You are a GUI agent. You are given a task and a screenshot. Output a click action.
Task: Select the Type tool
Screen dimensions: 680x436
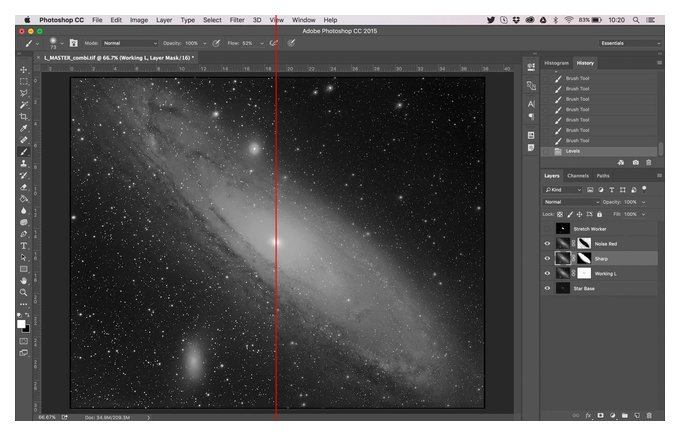click(x=23, y=246)
